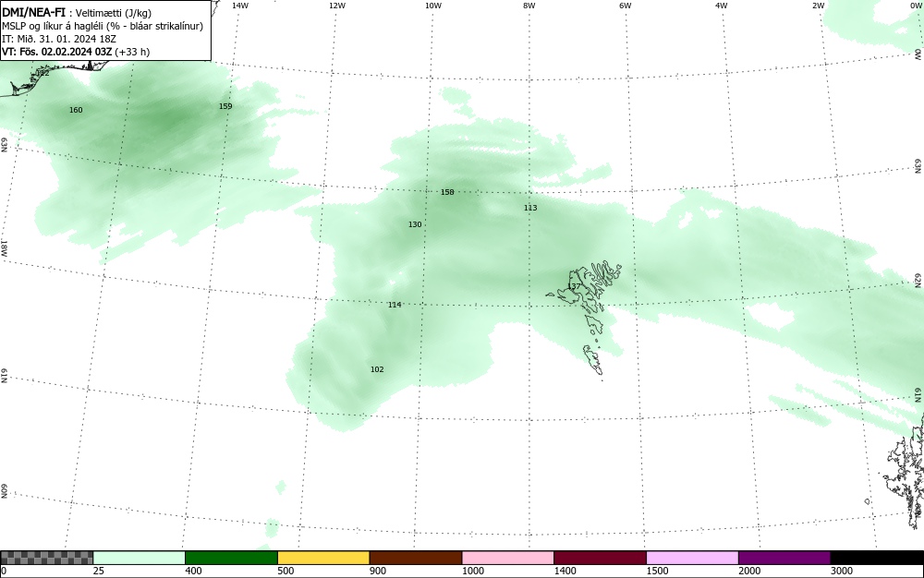Image resolution: width=924 pixels, height=578 pixels.
Task: Select the brown 900–1000 legend swatch
Action: coord(416,558)
